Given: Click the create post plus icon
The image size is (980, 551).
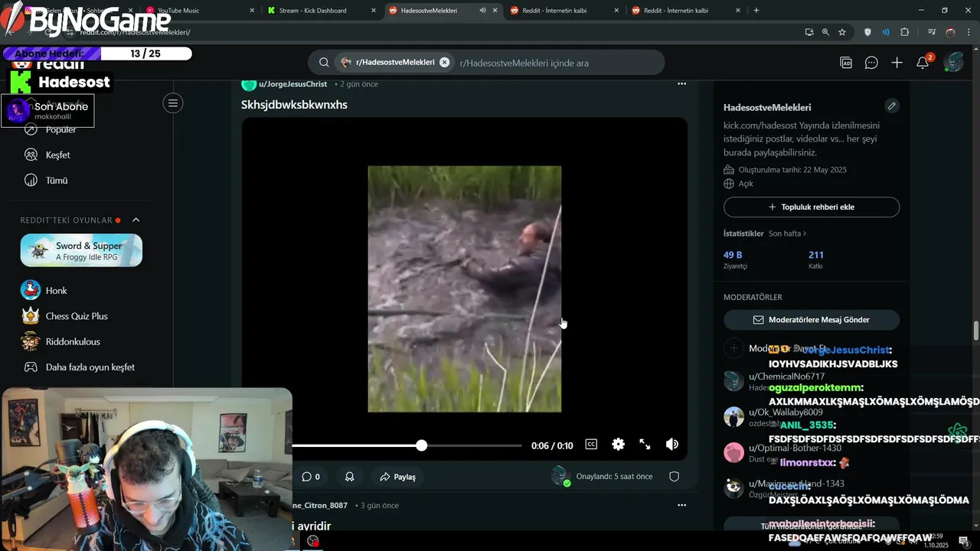Looking at the screenshot, I should (x=897, y=63).
